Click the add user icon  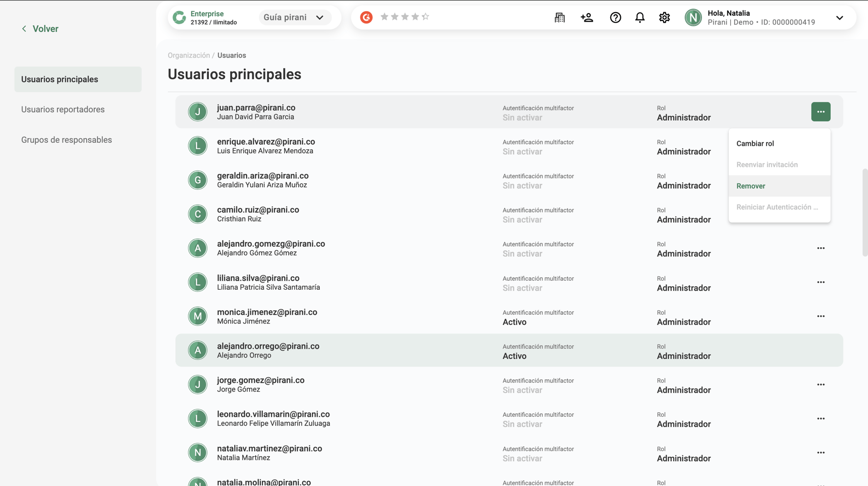click(587, 18)
